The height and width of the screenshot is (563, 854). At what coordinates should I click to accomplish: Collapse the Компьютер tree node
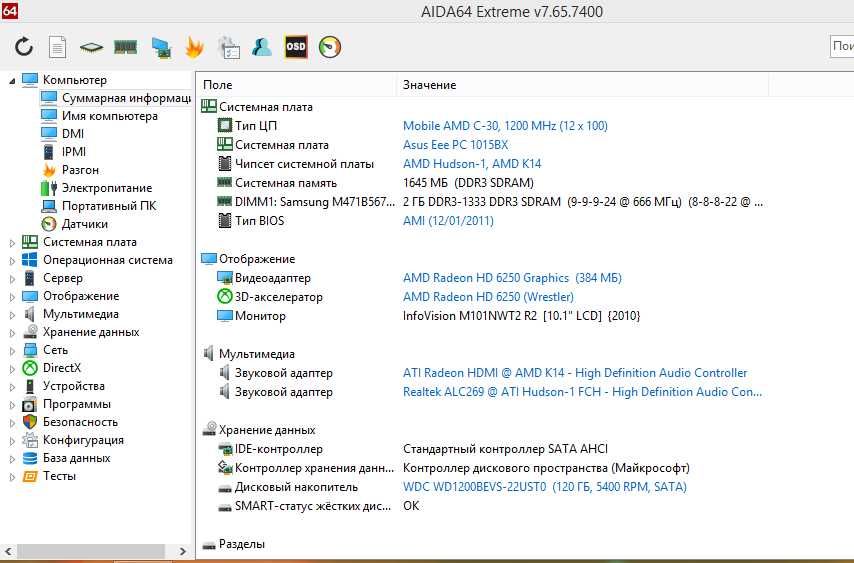point(12,81)
